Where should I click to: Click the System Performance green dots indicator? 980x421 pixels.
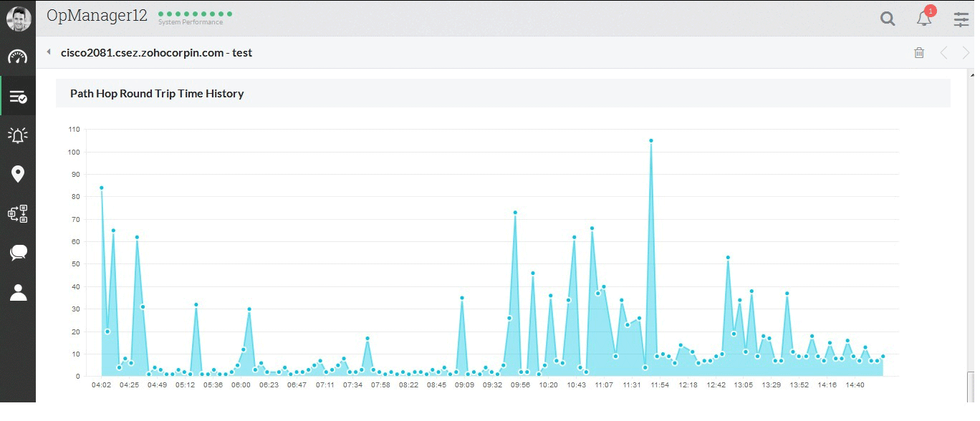pos(195,14)
